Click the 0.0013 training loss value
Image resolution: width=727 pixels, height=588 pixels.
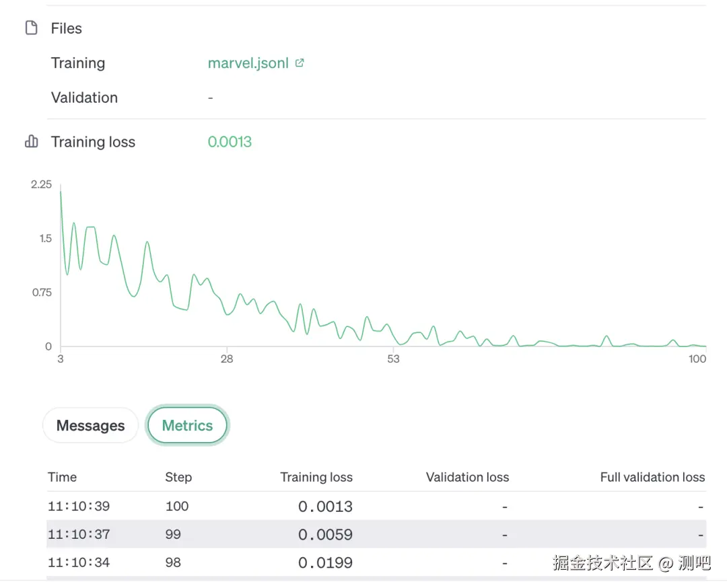(x=230, y=142)
